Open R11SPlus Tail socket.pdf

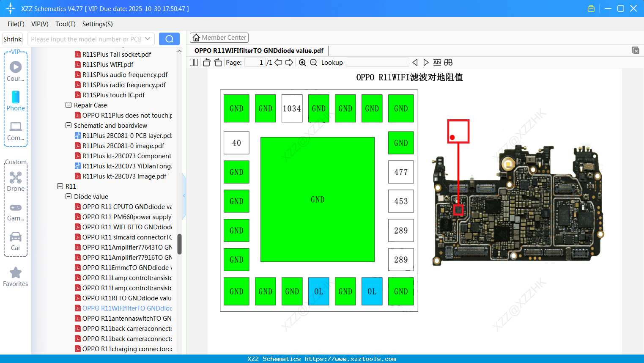[117, 54]
